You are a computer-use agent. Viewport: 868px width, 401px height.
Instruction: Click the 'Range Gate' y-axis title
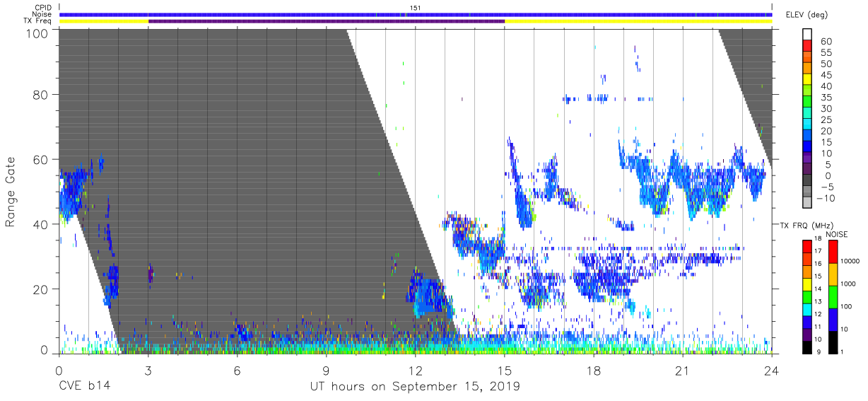(11, 192)
